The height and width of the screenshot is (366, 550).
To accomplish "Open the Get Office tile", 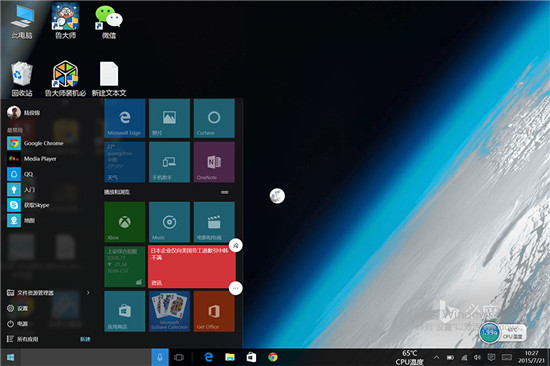I will [214, 311].
